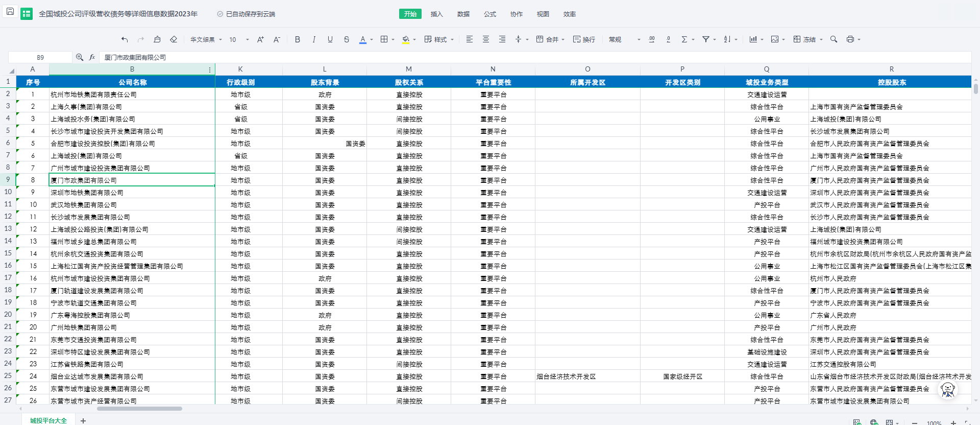Toggle strikethrough formatting

click(x=347, y=39)
